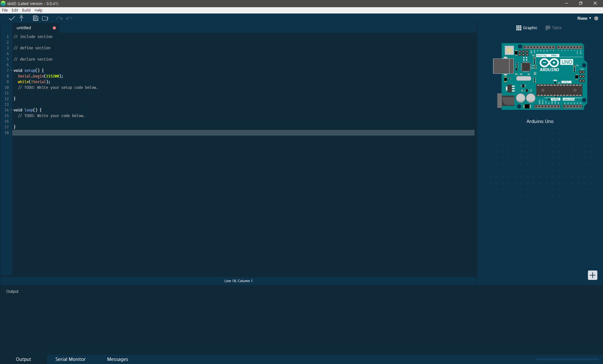Click the undo arrow icon
This screenshot has height=364, width=603.
pos(69,19)
